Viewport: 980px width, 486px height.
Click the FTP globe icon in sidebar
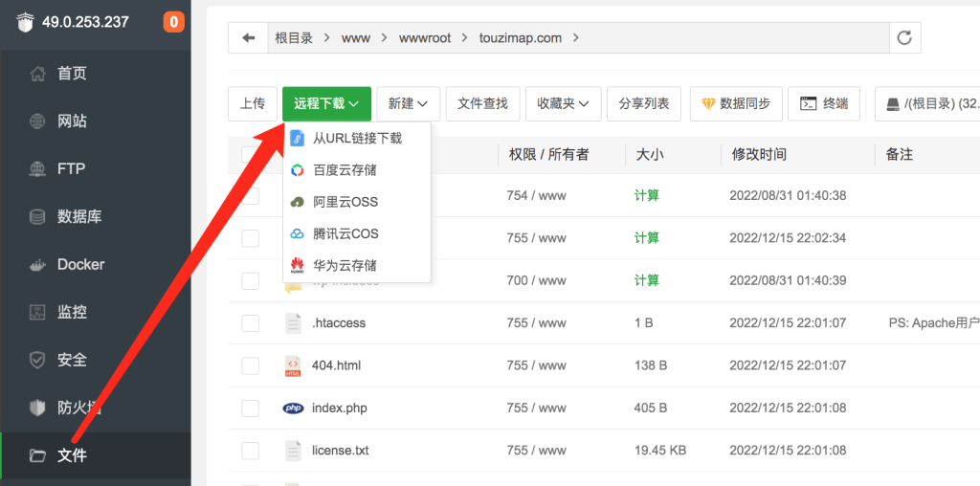pos(37,168)
